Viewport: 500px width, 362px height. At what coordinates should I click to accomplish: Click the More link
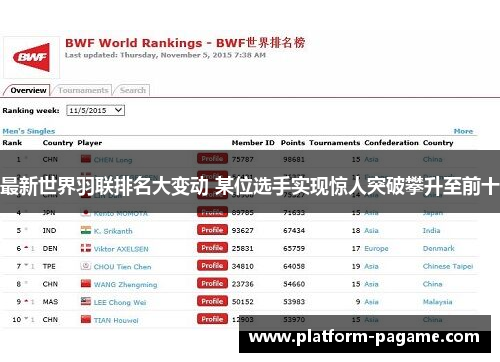tap(463, 131)
